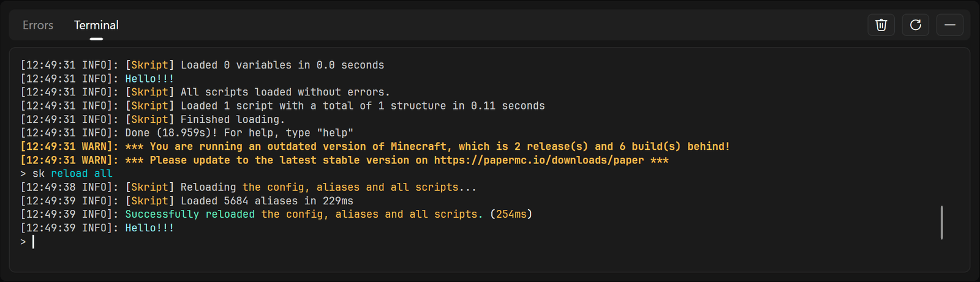Click the terminal scrollbar thumb

pos(941,223)
